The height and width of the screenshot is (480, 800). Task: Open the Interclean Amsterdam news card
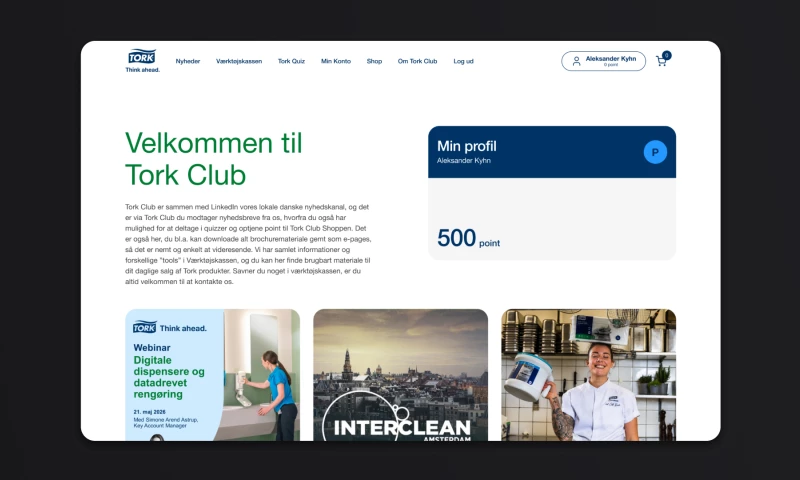[x=401, y=375]
